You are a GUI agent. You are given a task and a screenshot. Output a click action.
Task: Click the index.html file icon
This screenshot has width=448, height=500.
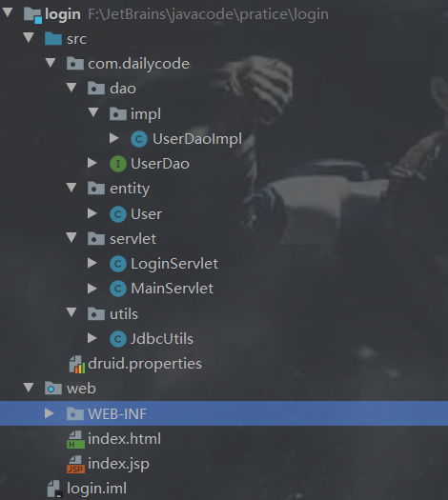point(75,439)
